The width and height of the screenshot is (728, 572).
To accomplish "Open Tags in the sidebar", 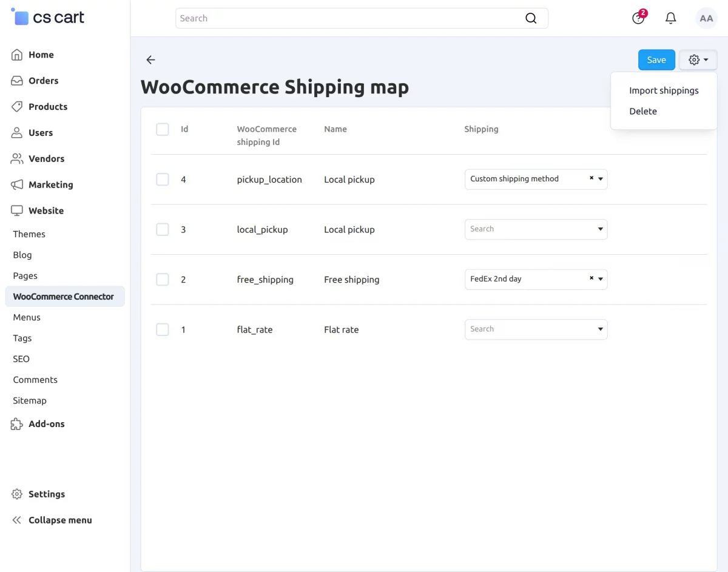I will pyautogui.click(x=22, y=338).
